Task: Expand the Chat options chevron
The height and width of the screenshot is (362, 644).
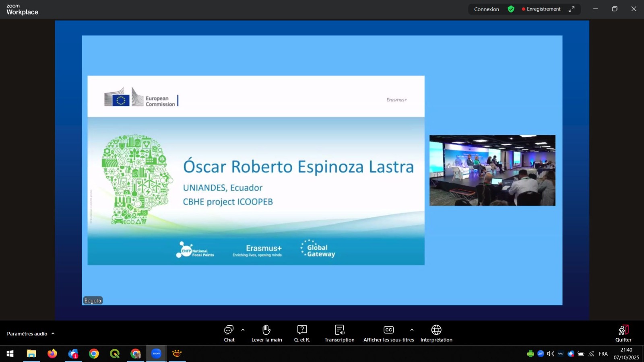Action: pyautogui.click(x=243, y=330)
